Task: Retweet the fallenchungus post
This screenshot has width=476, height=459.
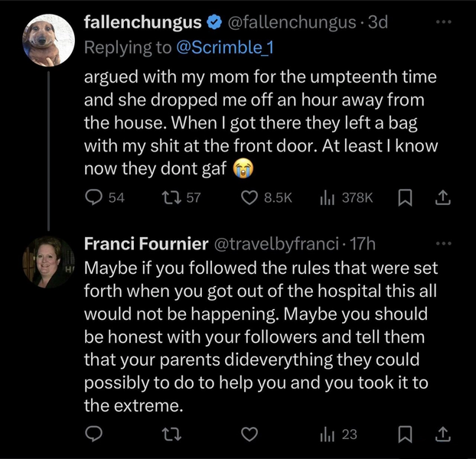Action: [x=172, y=197]
